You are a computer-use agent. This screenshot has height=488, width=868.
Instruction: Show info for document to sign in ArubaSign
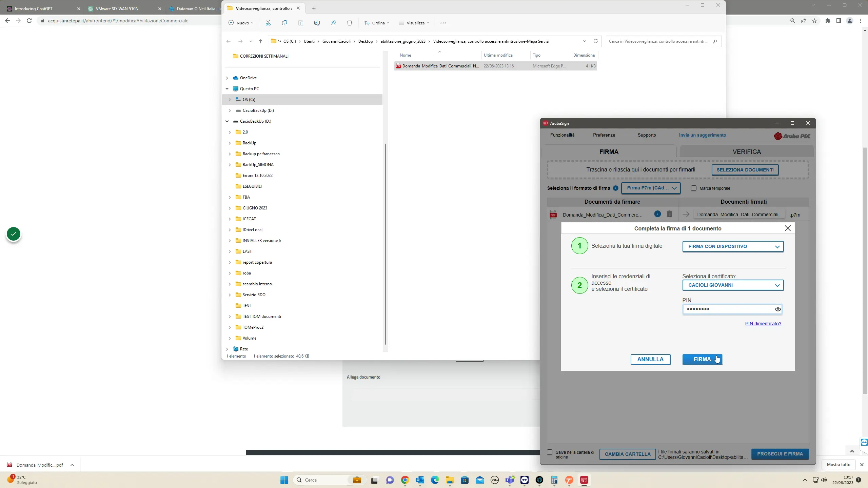pyautogui.click(x=657, y=214)
